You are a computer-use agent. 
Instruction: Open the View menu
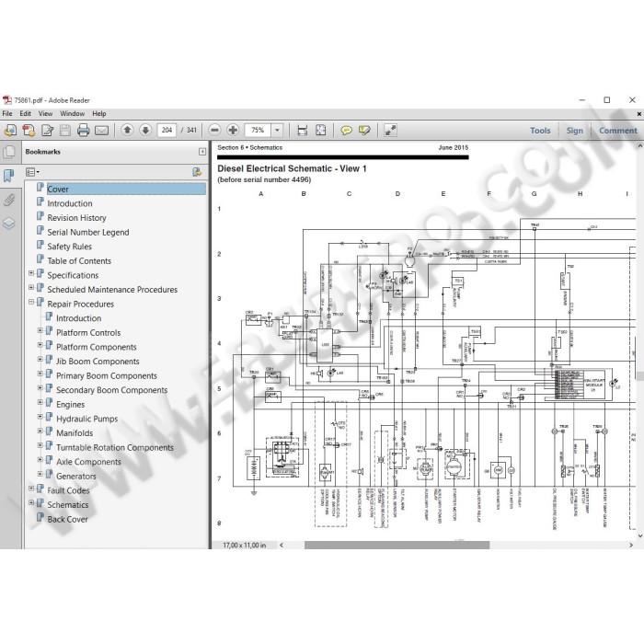point(45,114)
